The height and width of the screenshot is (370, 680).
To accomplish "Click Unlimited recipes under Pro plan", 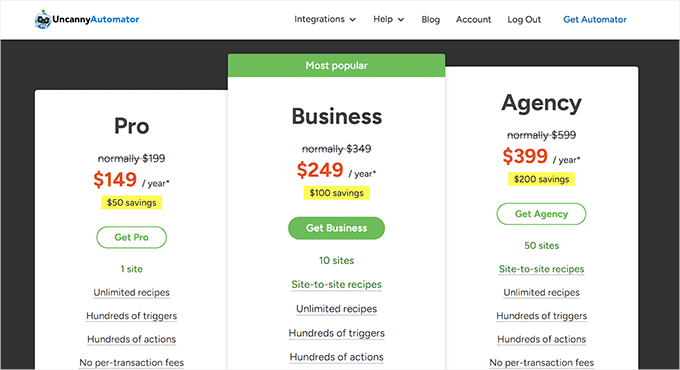I will 131,292.
